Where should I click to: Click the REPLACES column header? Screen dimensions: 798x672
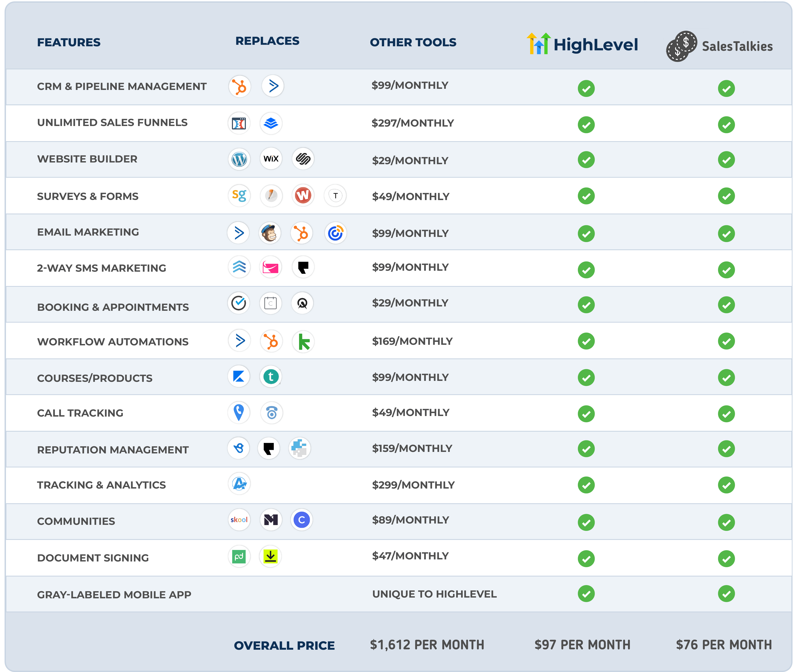point(267,41)
